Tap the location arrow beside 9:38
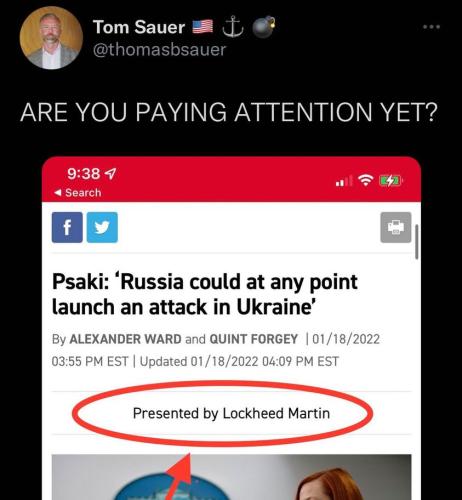Image resolution: width=462 pixels, height=500 pixels. [111, 173]
